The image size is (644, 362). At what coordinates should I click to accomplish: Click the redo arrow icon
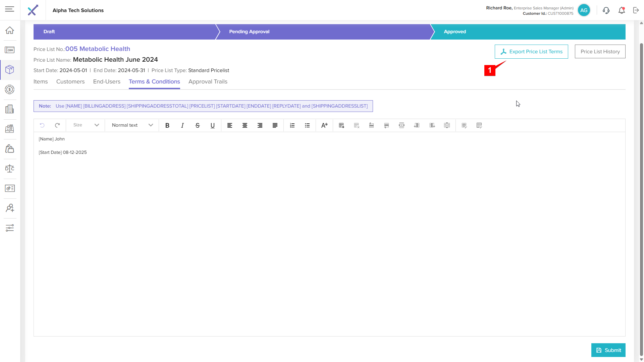[57, 125]
